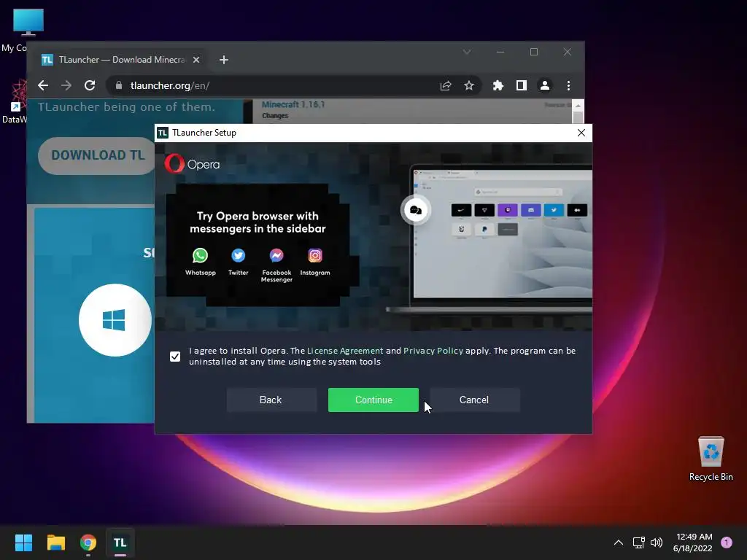747x560 pixels.
Task: Minimize the Chrome window
Action: coord(500,52)
